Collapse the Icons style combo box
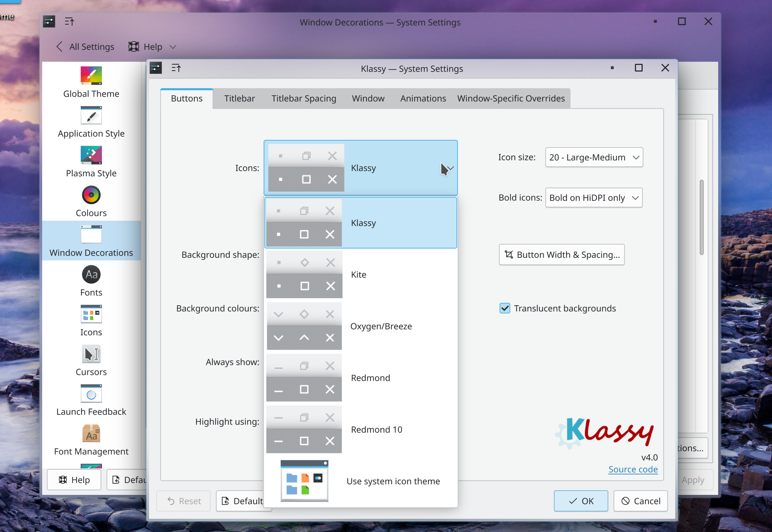772x532 pixels. point(361,168)
